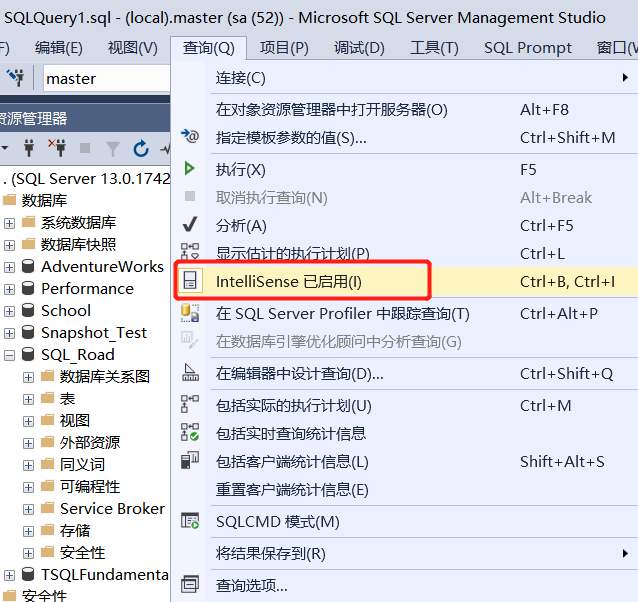The width and height of the screenshot is (638, 602).
Task: Select the Performance database in tree
Action: 87,289
